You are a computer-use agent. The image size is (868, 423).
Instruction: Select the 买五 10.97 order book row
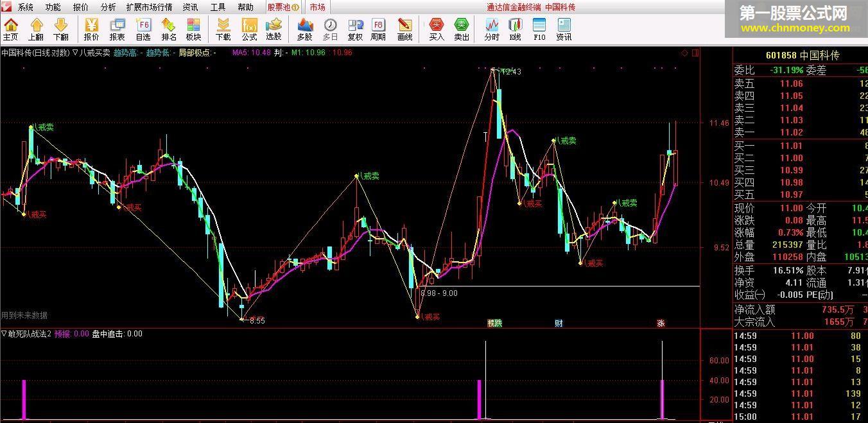[801, 194]
